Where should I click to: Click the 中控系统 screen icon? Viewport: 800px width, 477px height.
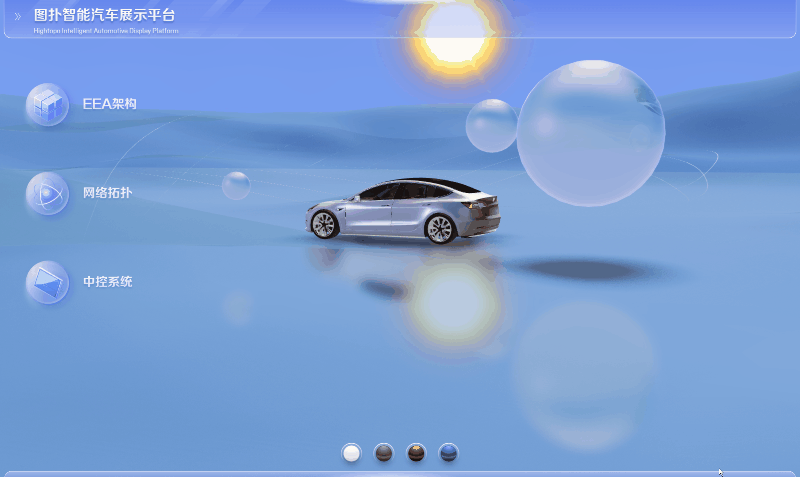pos(47,282)
